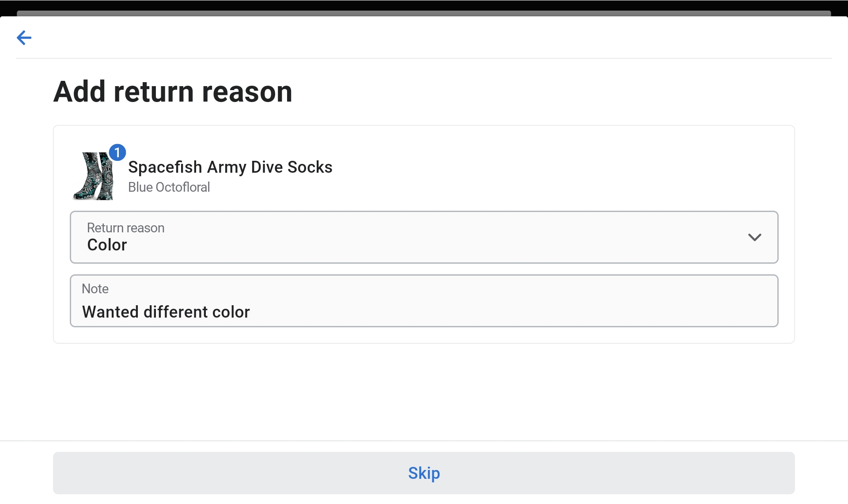Click the Note field label
The width and height of the screenshot is (848, 504).
click(x=95, y=289)
